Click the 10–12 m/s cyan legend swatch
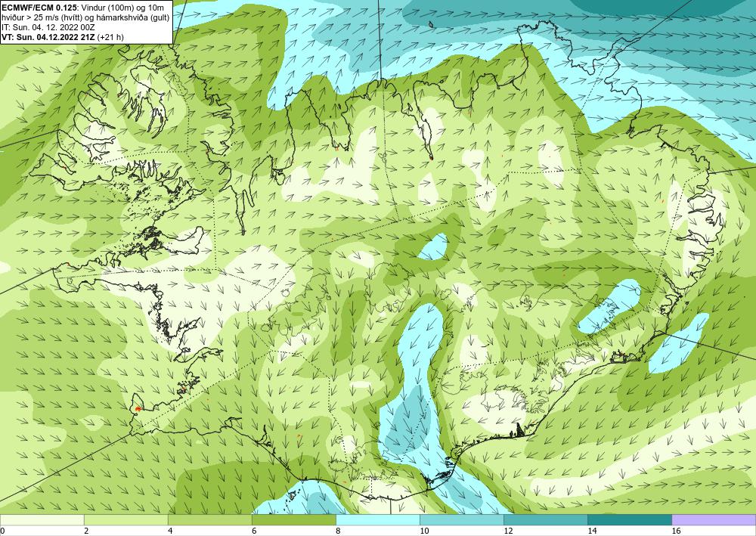 tap(461, 520)
